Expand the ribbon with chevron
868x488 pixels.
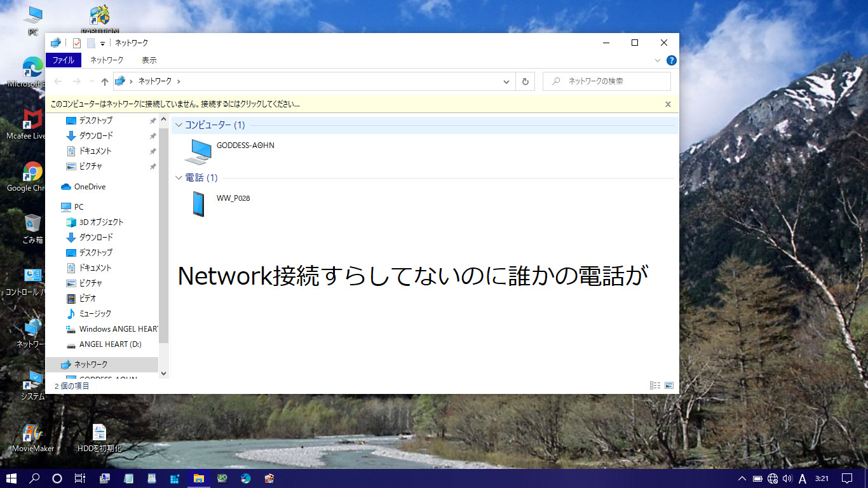click(x=658, y=60)
